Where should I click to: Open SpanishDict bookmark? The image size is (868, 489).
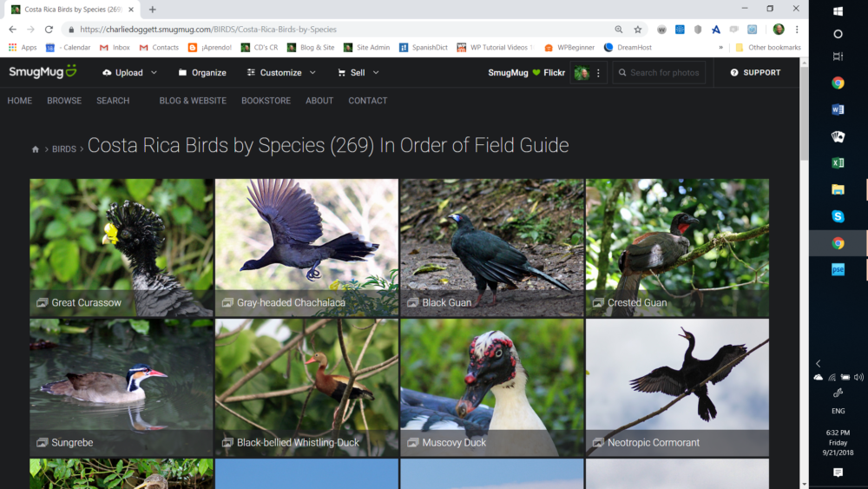click(424, 48)
